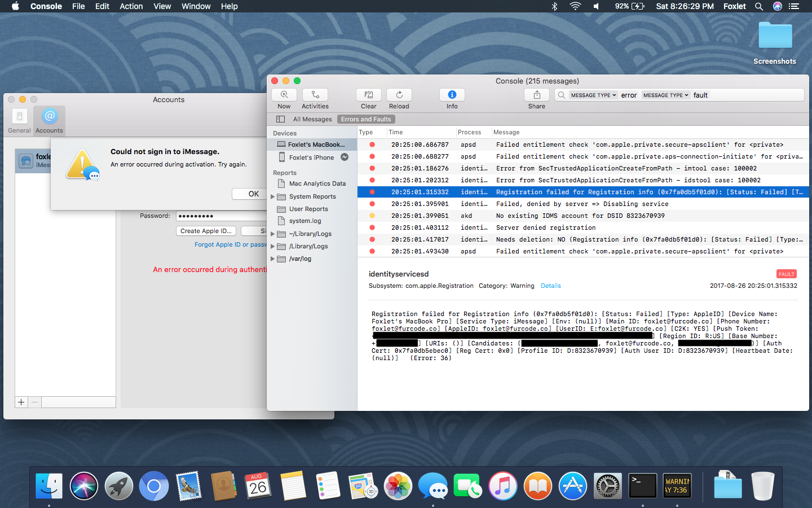Open iTunes from the Dock
Viewport: 812px width, 508px height.
[x=503, y=486]
